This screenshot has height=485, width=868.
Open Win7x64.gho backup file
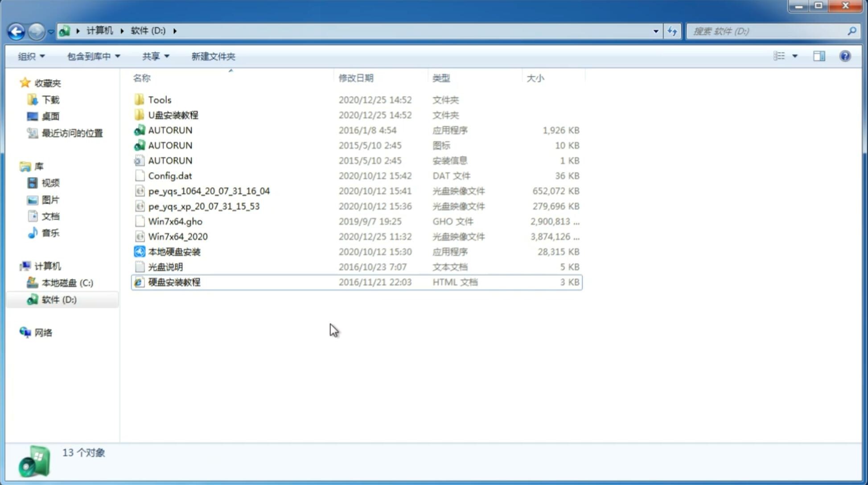click(176, 221)
